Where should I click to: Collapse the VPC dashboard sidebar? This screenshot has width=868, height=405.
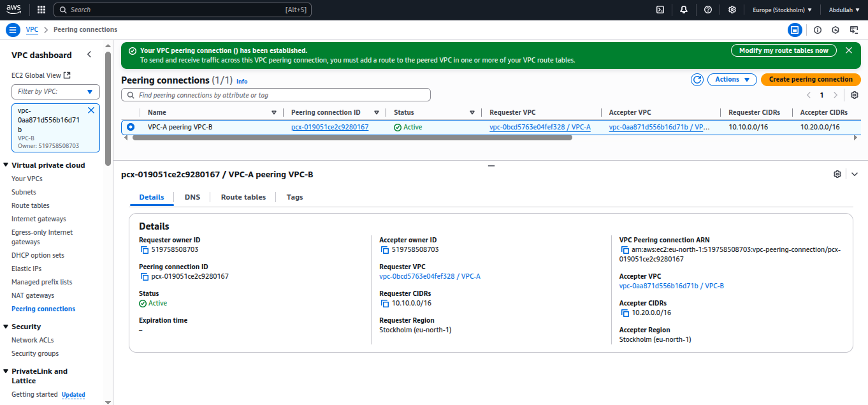coord(89,55)
